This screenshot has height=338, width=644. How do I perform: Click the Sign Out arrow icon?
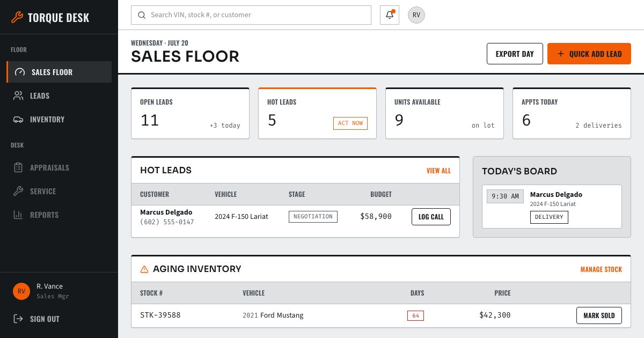point(18,319)
